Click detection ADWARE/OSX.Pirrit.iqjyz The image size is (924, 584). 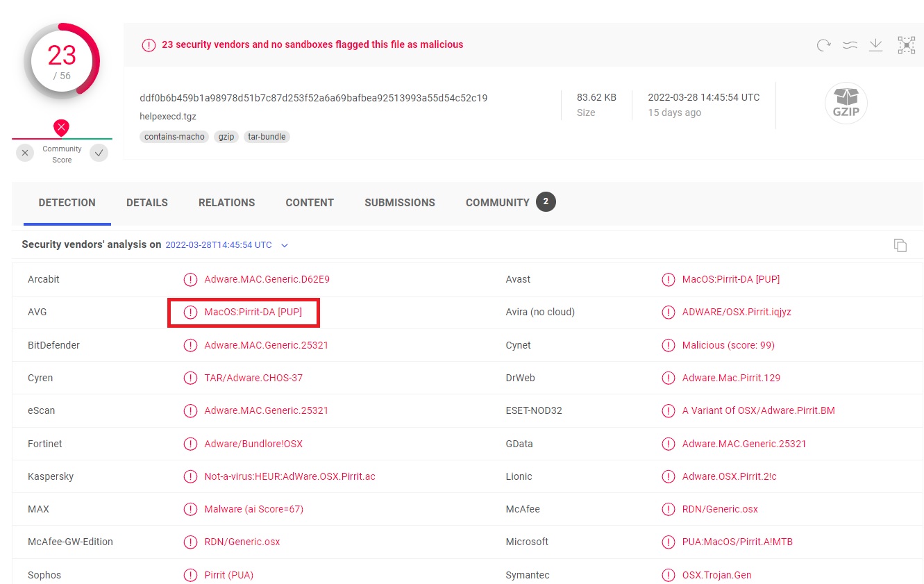point(737,312)
